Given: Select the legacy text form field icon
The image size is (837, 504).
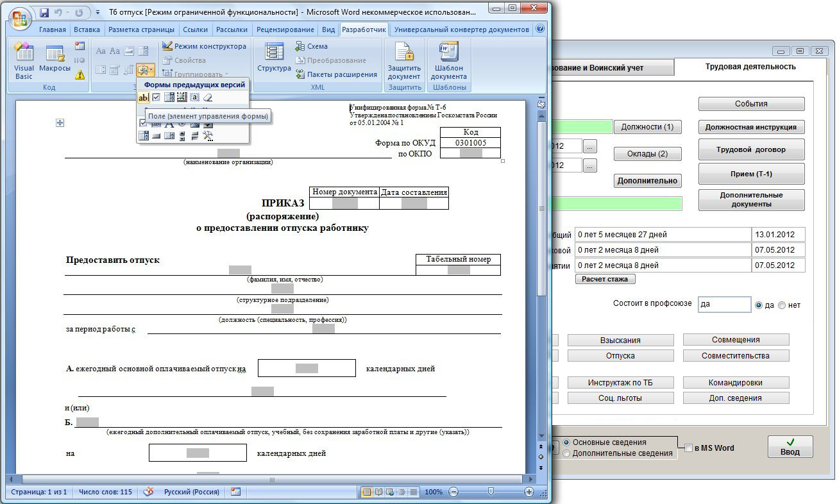Looking at the screenshot, I should click(x=143, y=97).
